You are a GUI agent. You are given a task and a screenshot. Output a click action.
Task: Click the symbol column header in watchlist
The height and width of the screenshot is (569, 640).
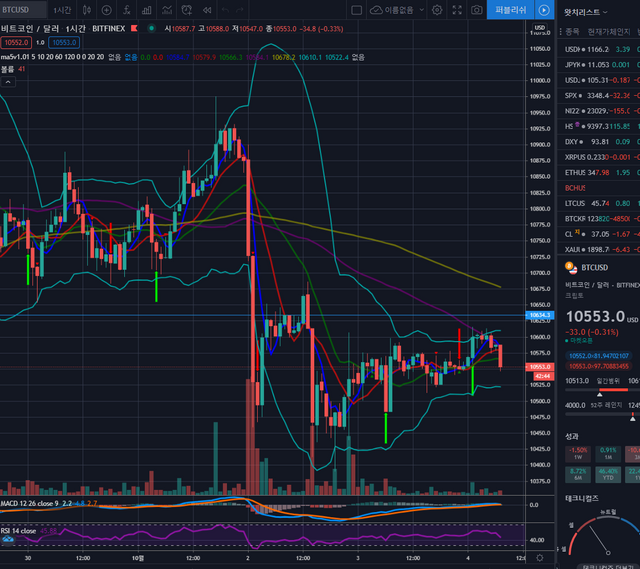(x=572, y=32)
